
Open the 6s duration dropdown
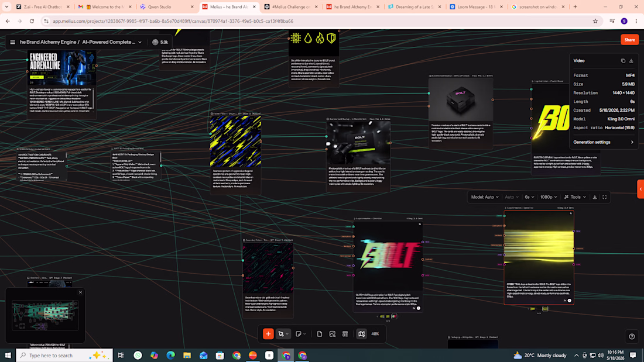tap(529, 197)
